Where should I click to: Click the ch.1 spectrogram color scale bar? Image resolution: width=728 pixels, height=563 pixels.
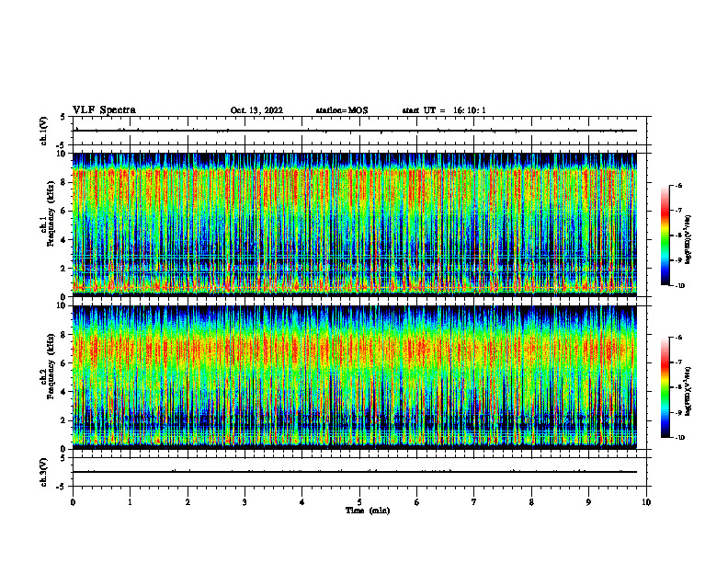click(x=665, y=236)
